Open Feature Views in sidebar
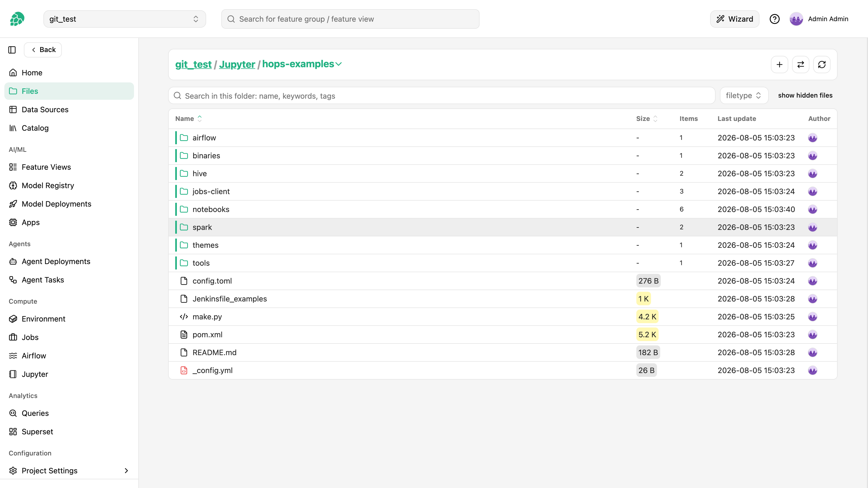The width and height of the screenshot is (868, 488). pyautogui.click(x=69, y=167)
